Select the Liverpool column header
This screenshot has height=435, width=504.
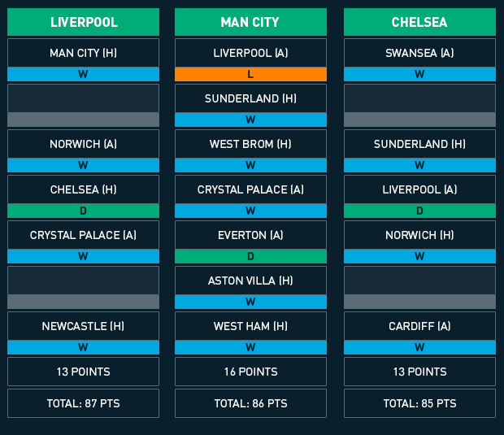83,22
